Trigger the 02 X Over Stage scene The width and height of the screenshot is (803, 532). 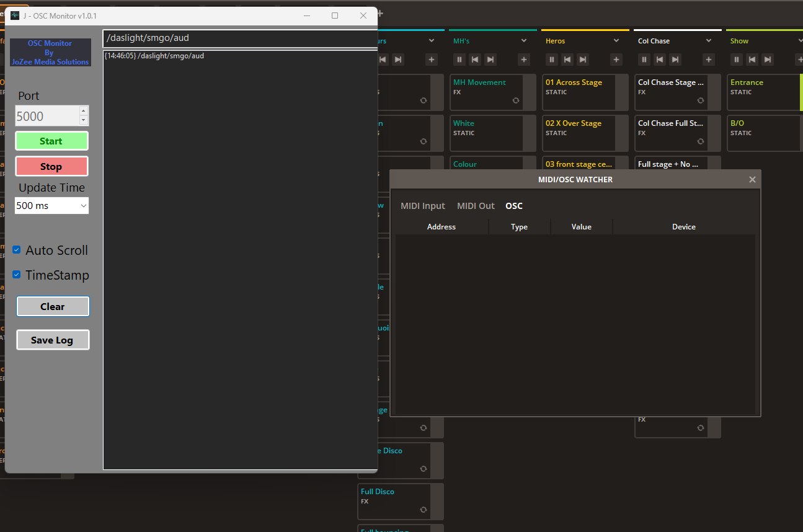[x=585, y=133]
